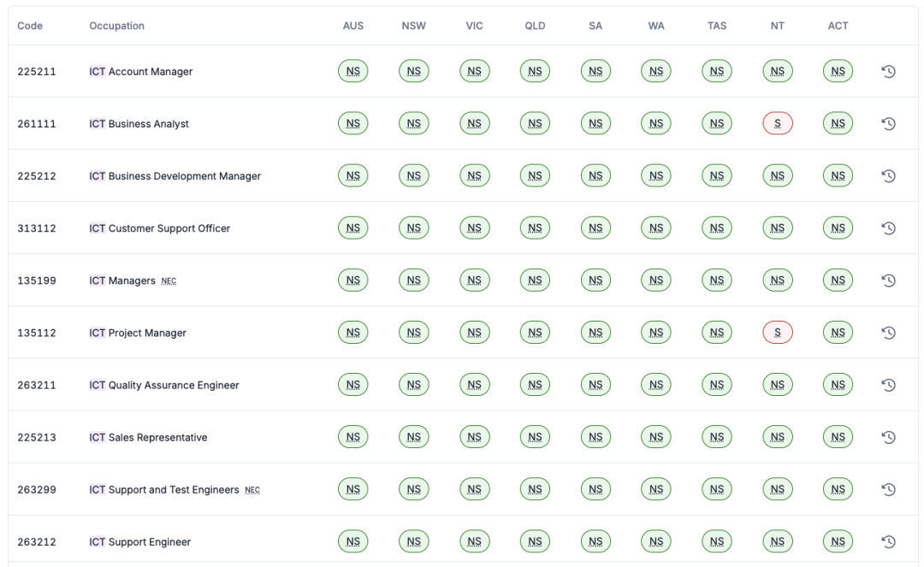Select the NT column header

click(778, 26)
